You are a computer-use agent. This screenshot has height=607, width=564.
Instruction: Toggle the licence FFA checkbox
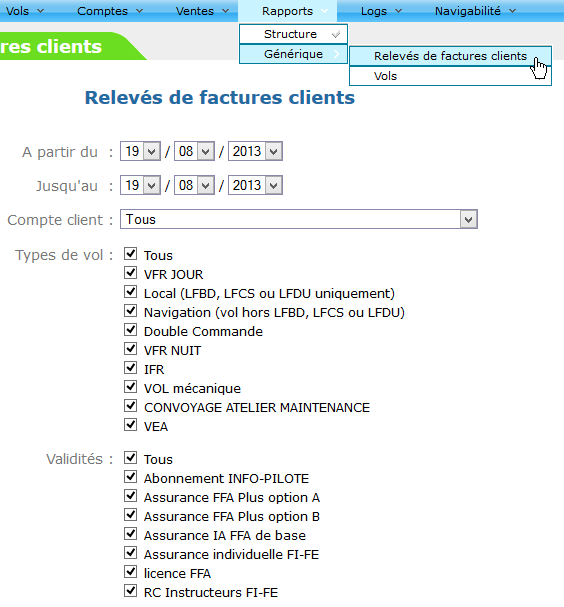click(x=130, y=572)
